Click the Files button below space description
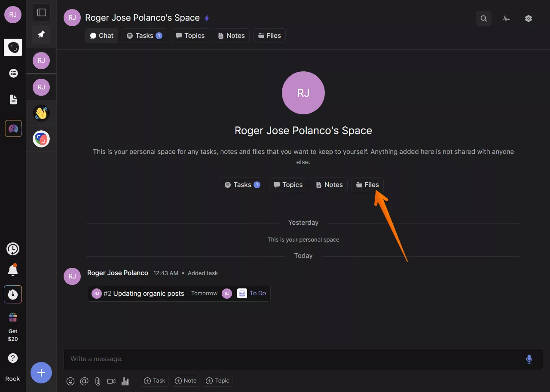The height and width of the screenshot is (392, 550). pyautogui.click(x=367, y=185)
